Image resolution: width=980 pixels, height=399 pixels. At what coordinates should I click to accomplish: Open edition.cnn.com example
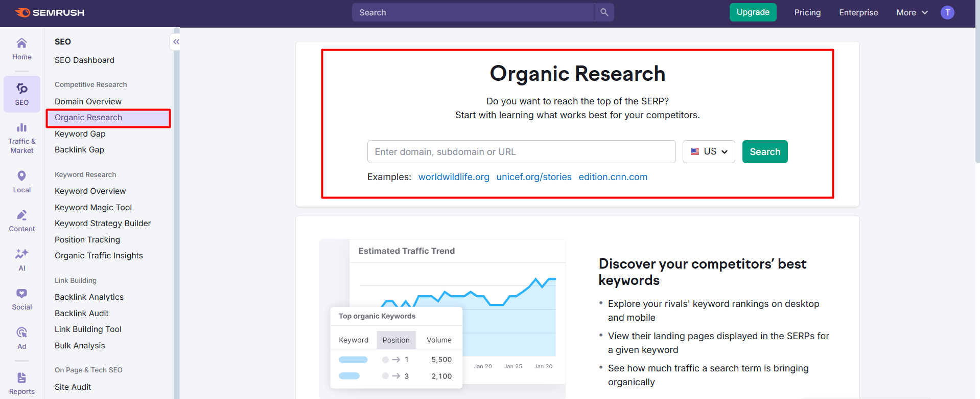[x=613, y=177]
